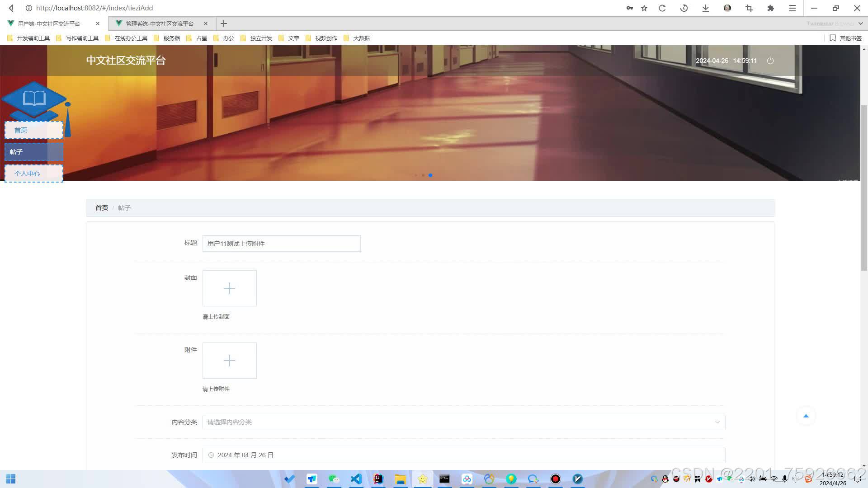The image size is (868, 488).
Task: Click the scroll-to-top arrow button
Action: (806, 416)
